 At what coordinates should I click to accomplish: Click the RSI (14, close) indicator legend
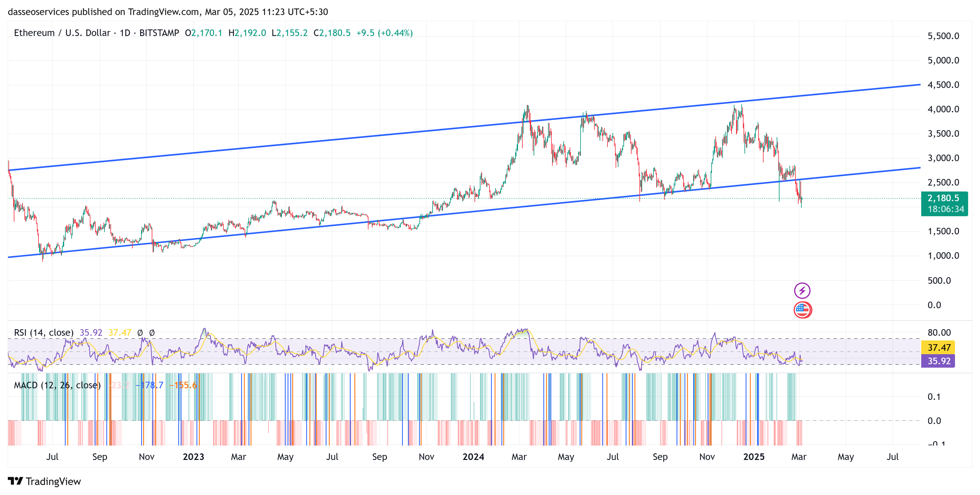[x=44, y=333]
